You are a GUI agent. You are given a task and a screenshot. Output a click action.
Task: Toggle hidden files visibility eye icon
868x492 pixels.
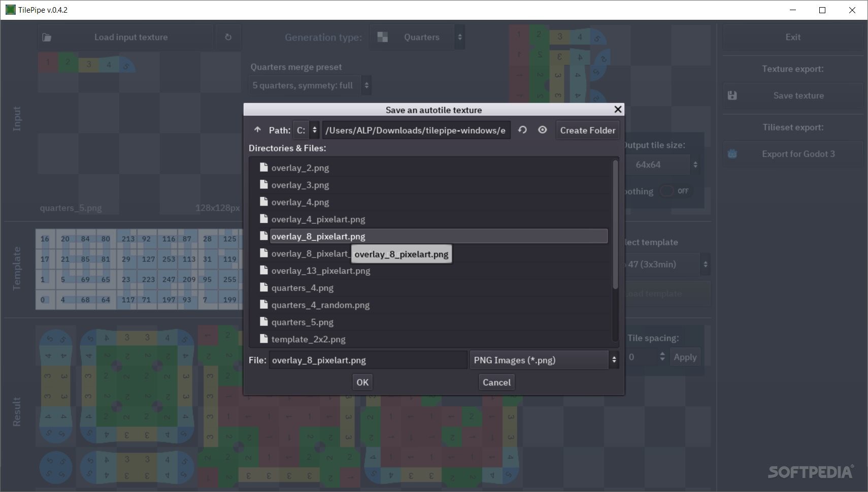(x=542, y=130)
